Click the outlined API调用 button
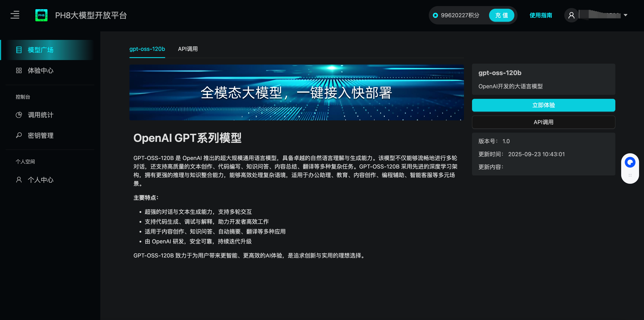Viewport: 644px width, 320px height. click(543, 122)
